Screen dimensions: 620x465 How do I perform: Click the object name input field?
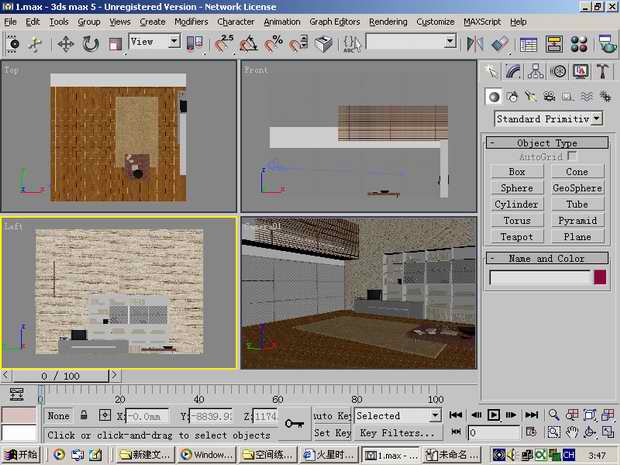(541, 278)
